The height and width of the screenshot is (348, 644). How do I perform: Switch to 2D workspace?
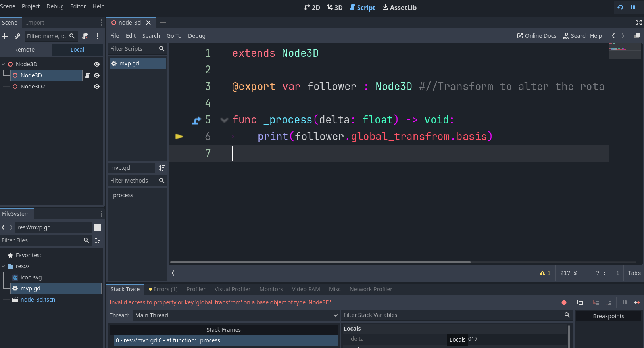[x=312, y=8]
